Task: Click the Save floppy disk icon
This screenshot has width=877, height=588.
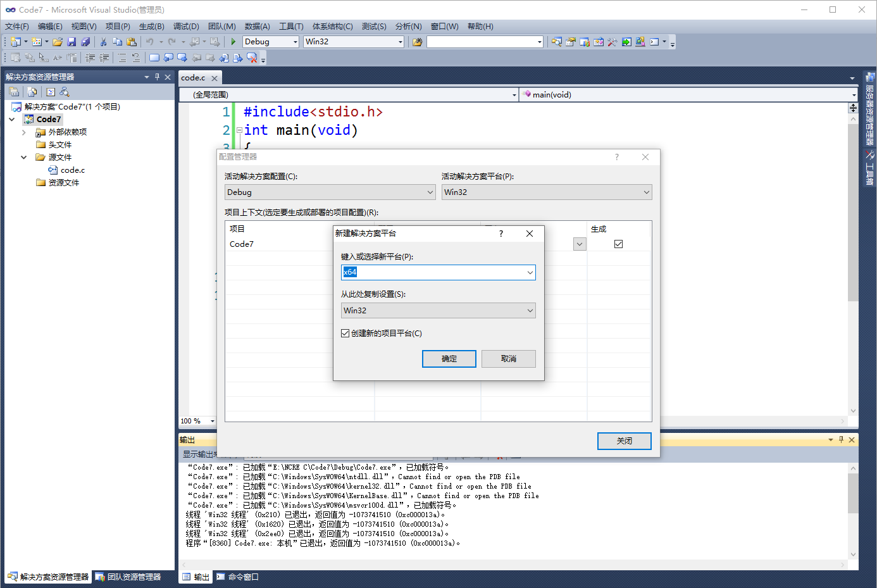Action: click(x=72, y=42)
